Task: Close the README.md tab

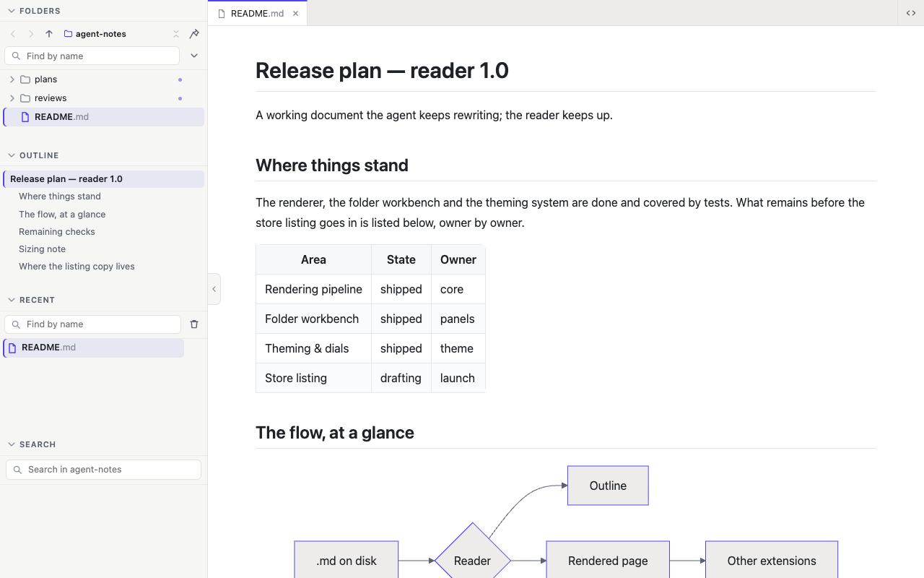Action: (x=295, y=13)
